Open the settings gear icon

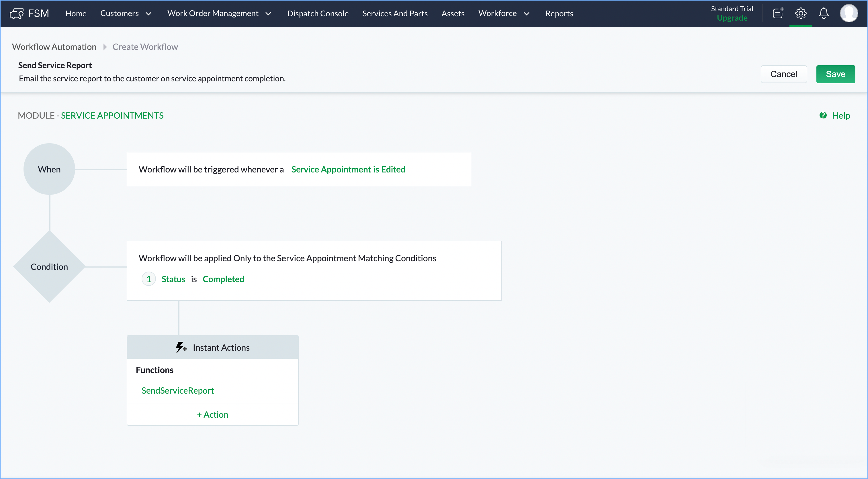(x=801, y=13)
